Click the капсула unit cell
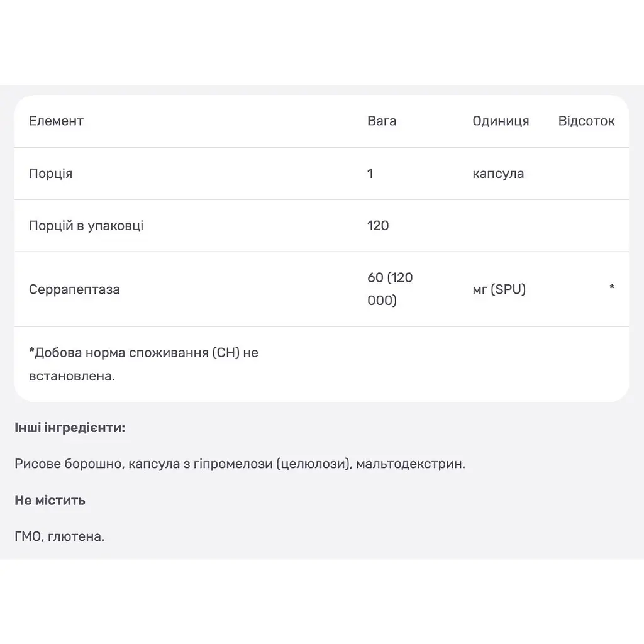644x644 pixels. (x=498, y=174)
